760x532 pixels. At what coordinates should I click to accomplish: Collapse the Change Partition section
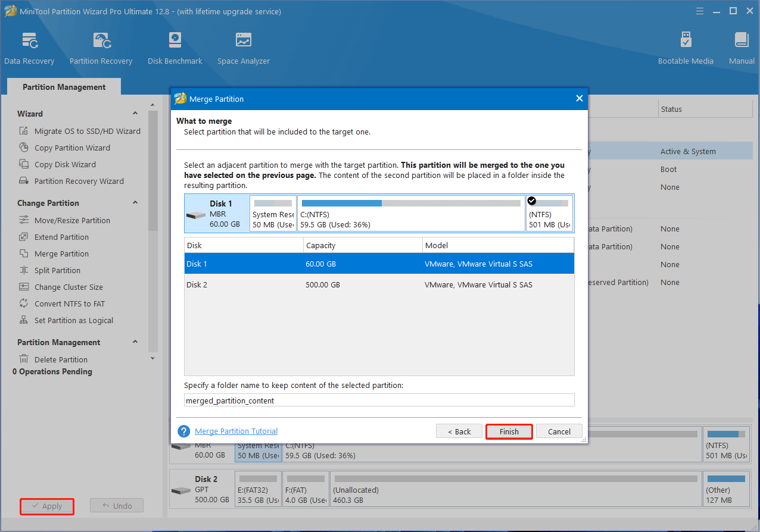tap(135, 203)
